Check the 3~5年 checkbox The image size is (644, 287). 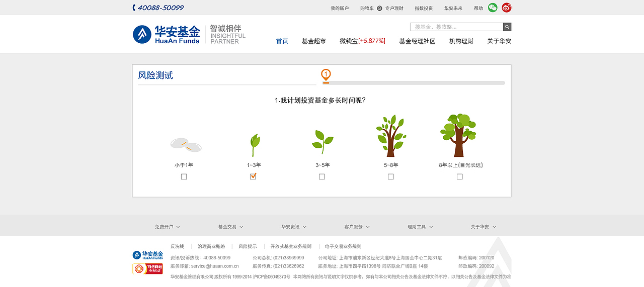pyautogui.click(x=322, y=176)
